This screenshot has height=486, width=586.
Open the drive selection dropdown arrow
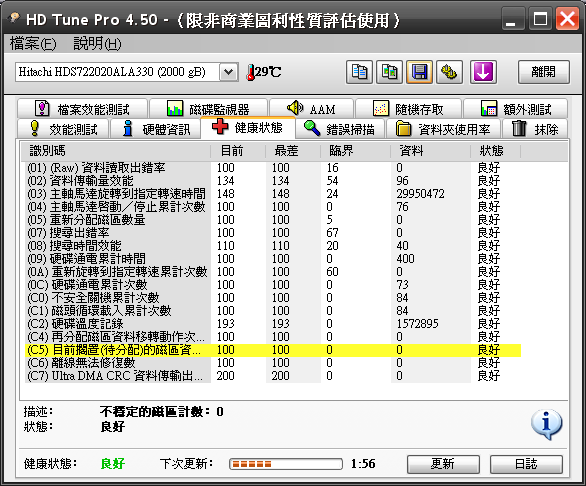coord(229,72)
